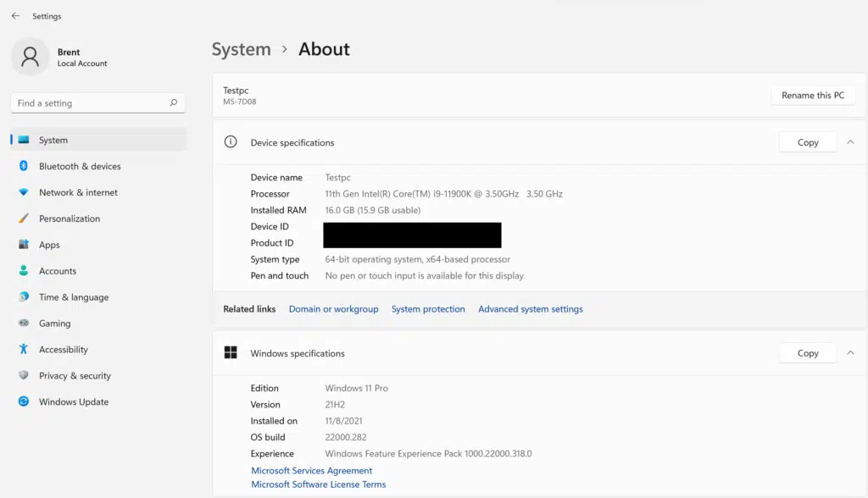The height and width of the screenshot is (498, 868).
Task: Click the OS build value 22000.282
Action: tap(346, 437)
